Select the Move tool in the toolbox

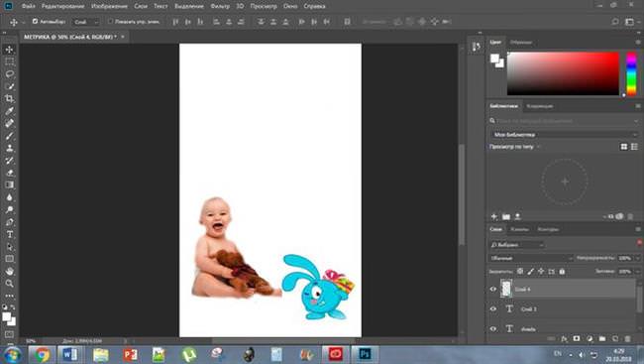pos(10,50)
